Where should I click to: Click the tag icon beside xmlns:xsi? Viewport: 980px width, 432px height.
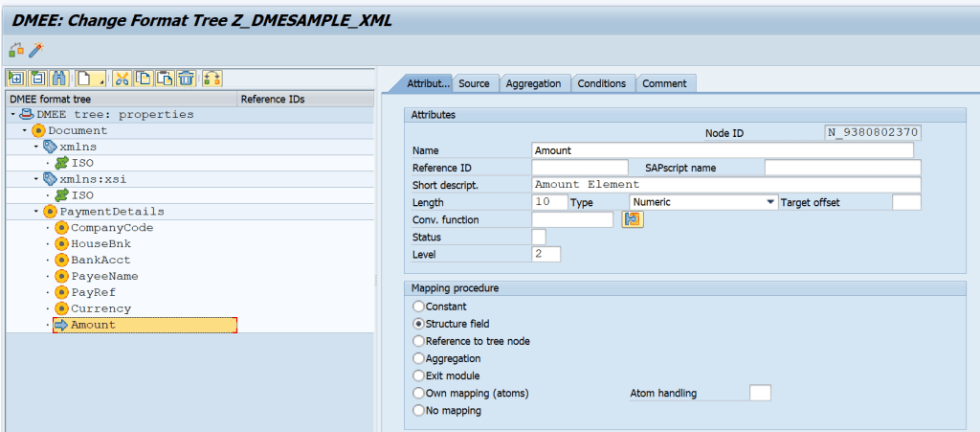click(50, 179)
